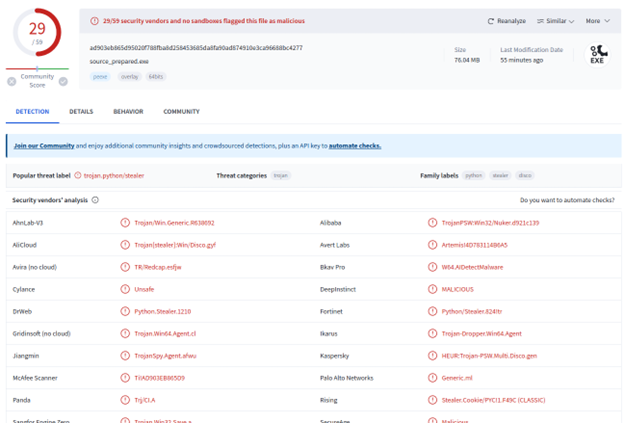Click the alert icon in Fortinet row

432,312
